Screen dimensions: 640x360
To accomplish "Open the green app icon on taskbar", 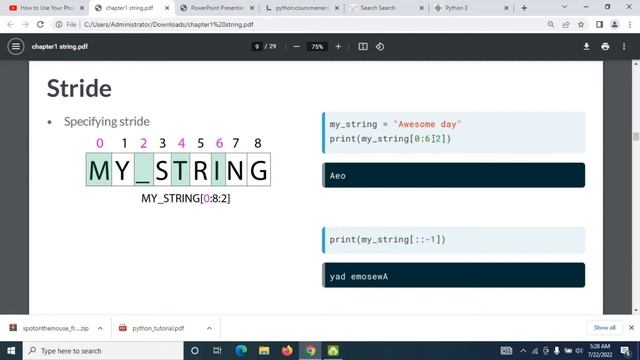I will pyautogui.click(x=333, y=351).
